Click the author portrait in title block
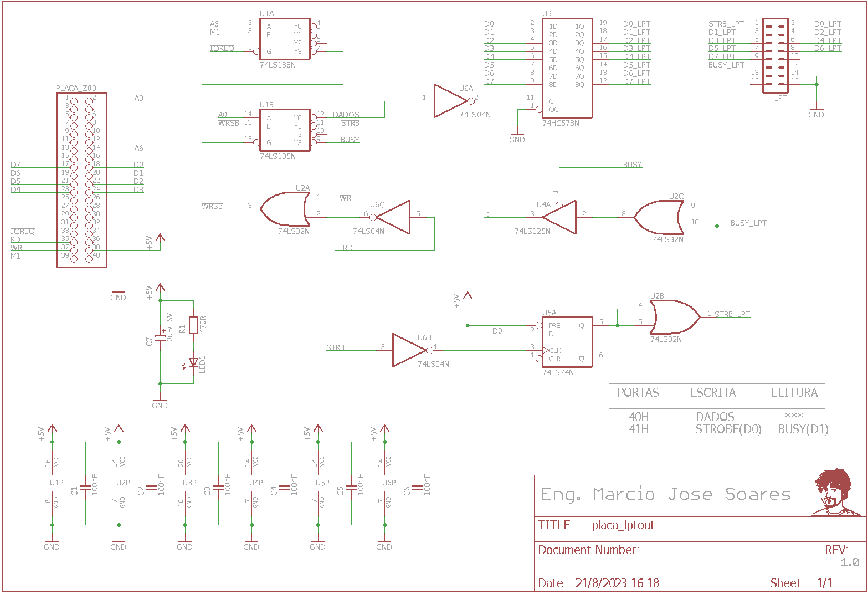This screenshot has height=594, width=868. click(834, 492)
